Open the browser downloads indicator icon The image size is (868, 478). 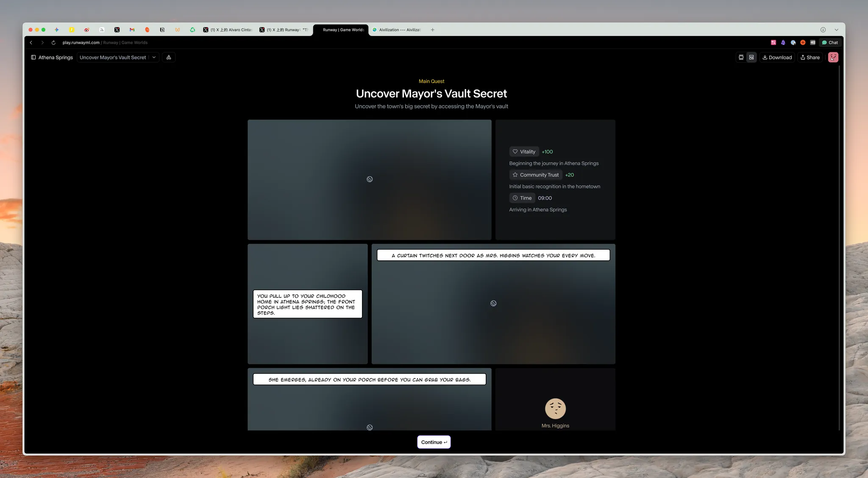click(823, 30)
